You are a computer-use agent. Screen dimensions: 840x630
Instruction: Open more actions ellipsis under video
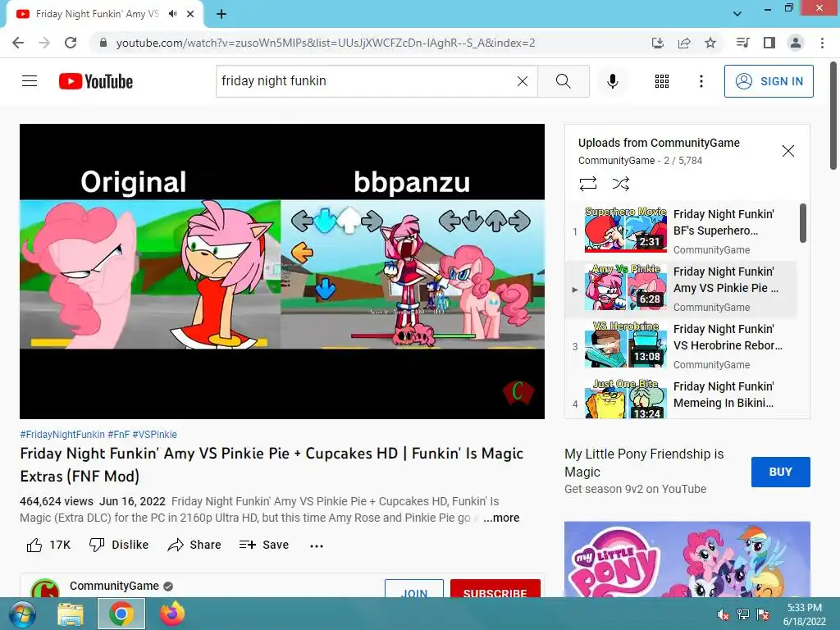tap(317, 546)
